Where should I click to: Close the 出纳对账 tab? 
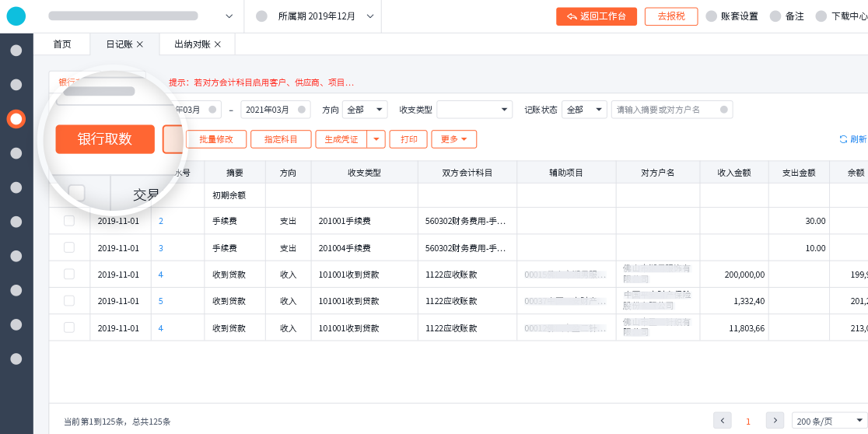pyautogui.click(x=218, y=44)
